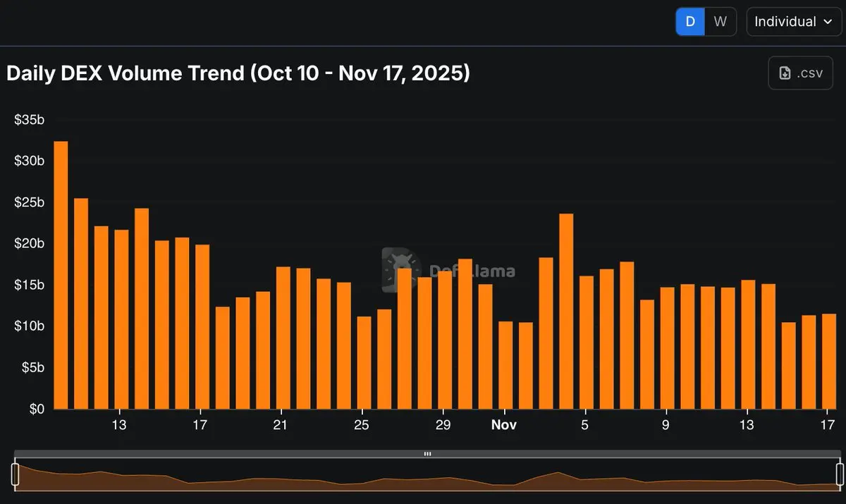The width and height of the screenshot is (846, 504).
Task: Click the tallest bar for Oct 10
Action: [x=61, y=275]
